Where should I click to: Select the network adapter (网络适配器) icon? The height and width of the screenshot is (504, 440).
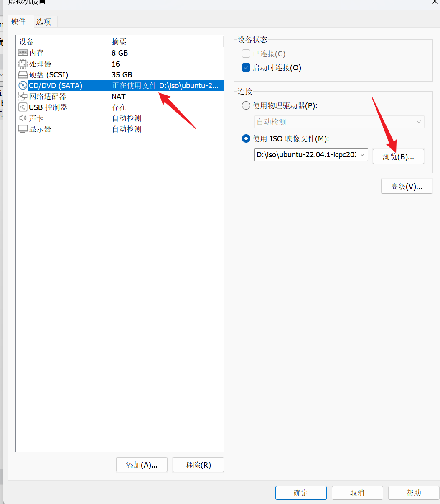(23, 96)
